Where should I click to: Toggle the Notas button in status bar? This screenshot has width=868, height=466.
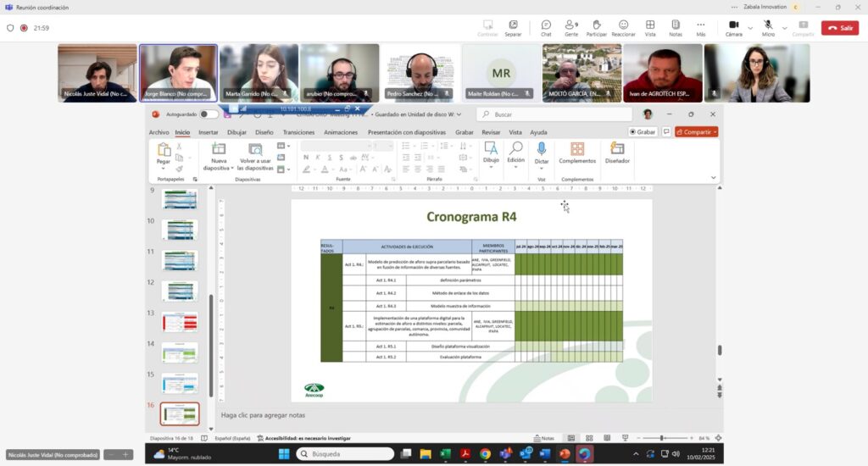[x=543, y=438]
